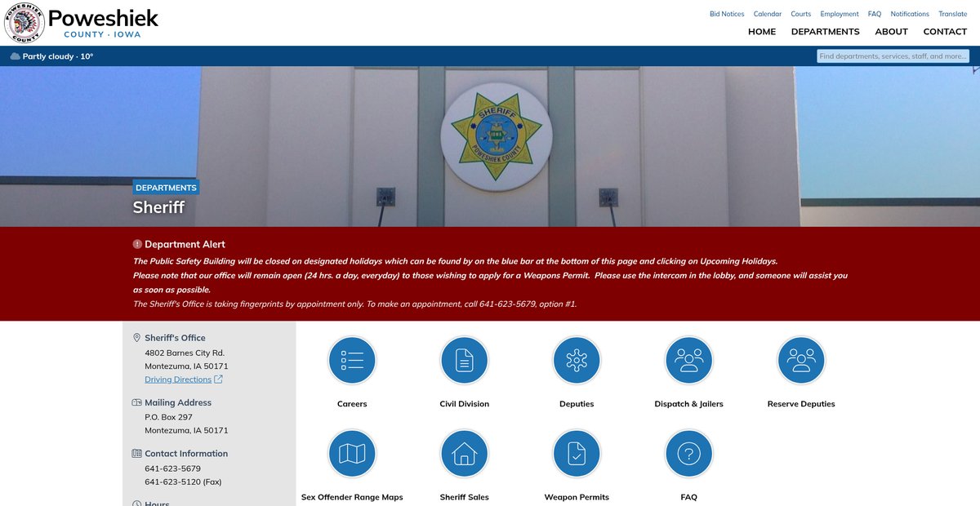Open the Employment link
This screenshot has height=506, width=980.
[x=840, y=14]
